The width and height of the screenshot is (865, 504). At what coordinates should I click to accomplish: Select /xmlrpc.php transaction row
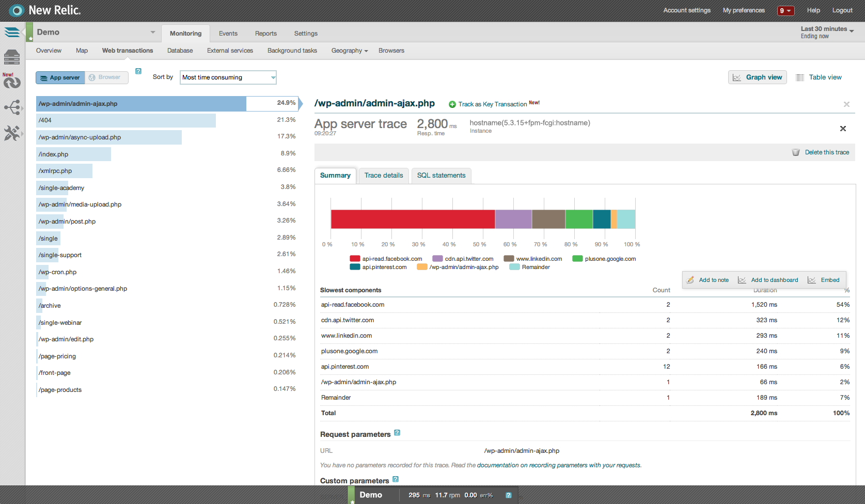[166, 171]
